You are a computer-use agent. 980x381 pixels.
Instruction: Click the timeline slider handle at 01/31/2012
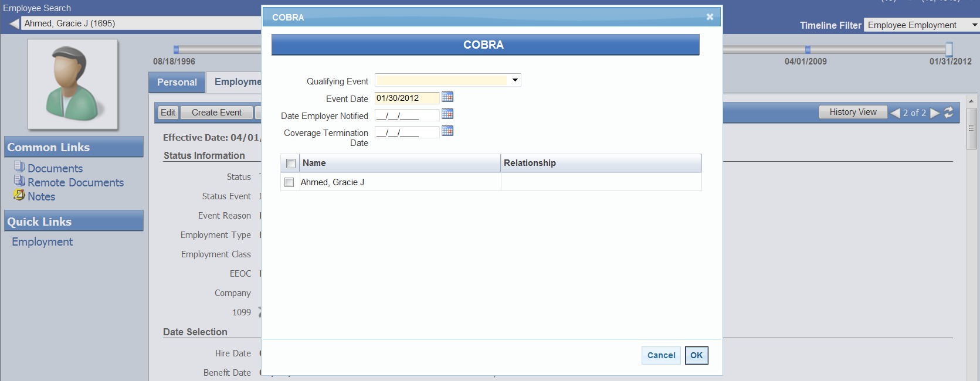(949, 49)
